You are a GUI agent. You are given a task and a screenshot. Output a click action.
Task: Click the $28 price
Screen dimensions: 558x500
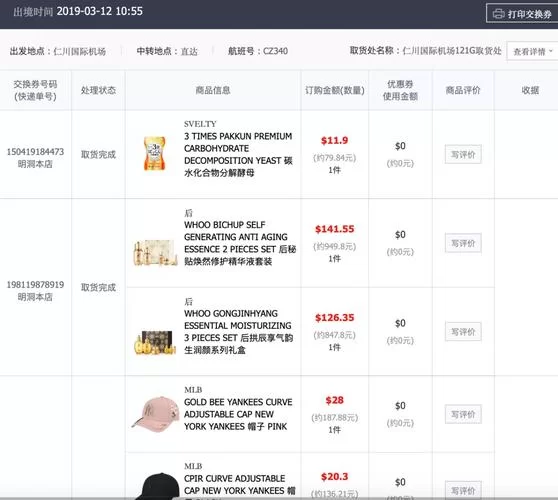[x=335, y=400]
